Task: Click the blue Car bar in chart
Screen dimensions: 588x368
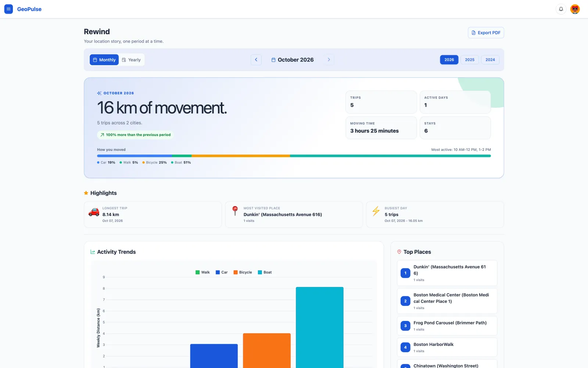Action: [214, 356]
